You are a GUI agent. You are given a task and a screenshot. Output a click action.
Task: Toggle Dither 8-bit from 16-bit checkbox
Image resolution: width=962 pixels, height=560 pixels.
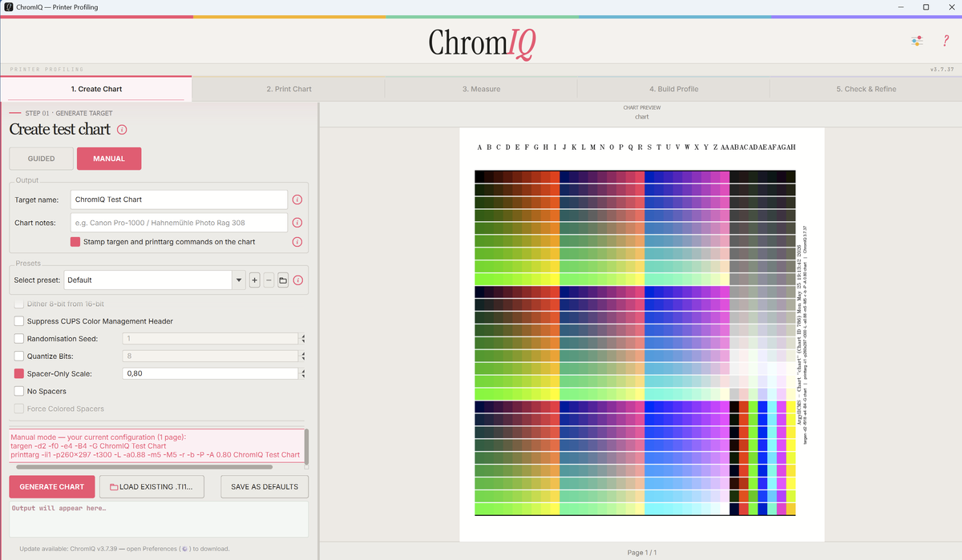pos(19,304)
